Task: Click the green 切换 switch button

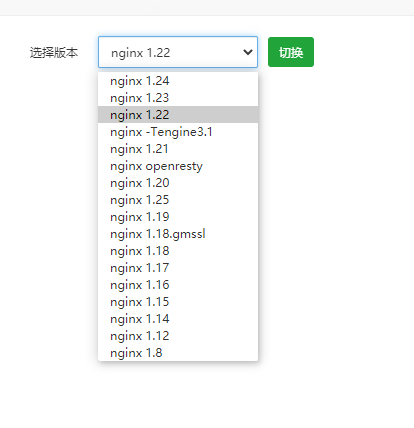Action: [x=291, y=52]
